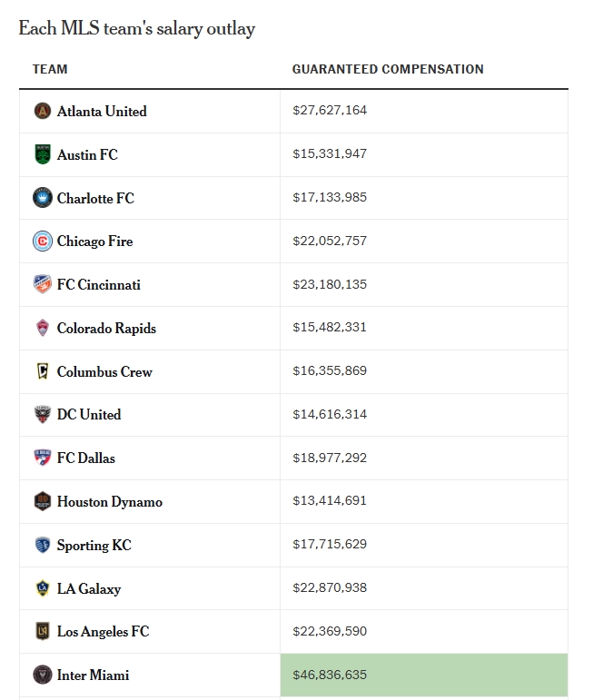Select the Atlanta United compensation value
The height and width of the screenshot is (700, 613).
[x=330, y=111]
